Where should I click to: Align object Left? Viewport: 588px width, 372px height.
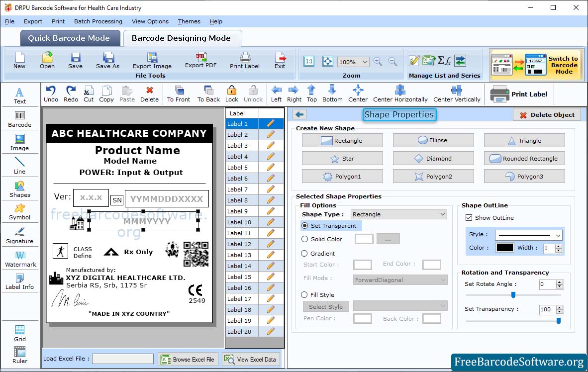pos(277,94)
